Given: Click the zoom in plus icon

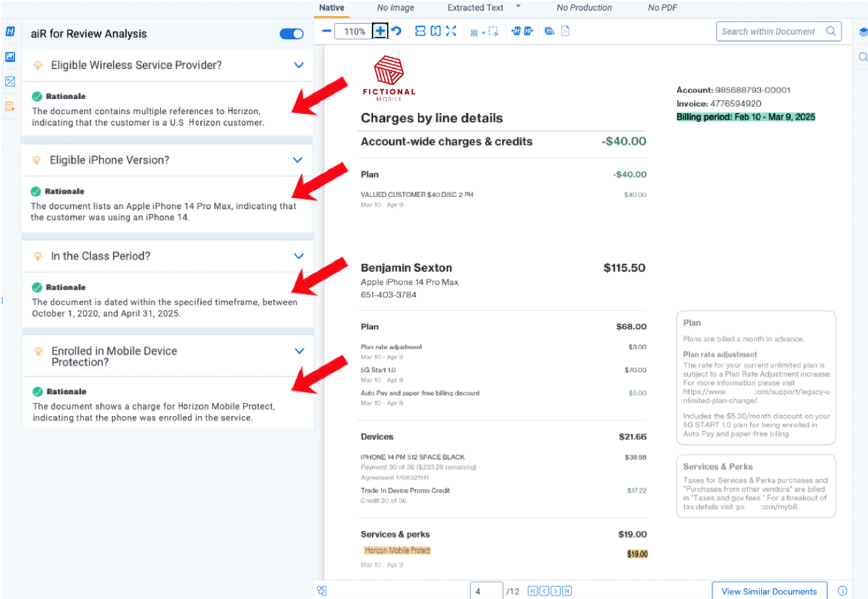Looking at the screenshot, I should pos(380,31).
